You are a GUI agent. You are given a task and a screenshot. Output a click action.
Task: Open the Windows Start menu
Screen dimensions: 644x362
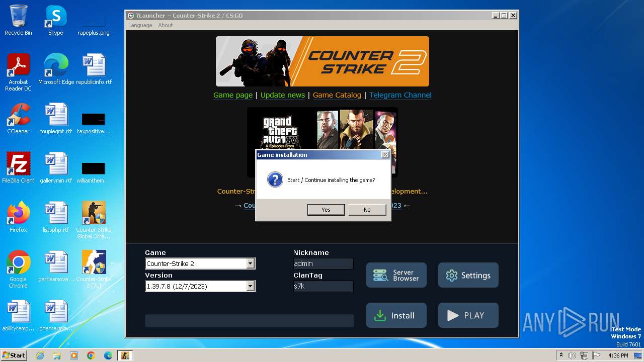14,355
